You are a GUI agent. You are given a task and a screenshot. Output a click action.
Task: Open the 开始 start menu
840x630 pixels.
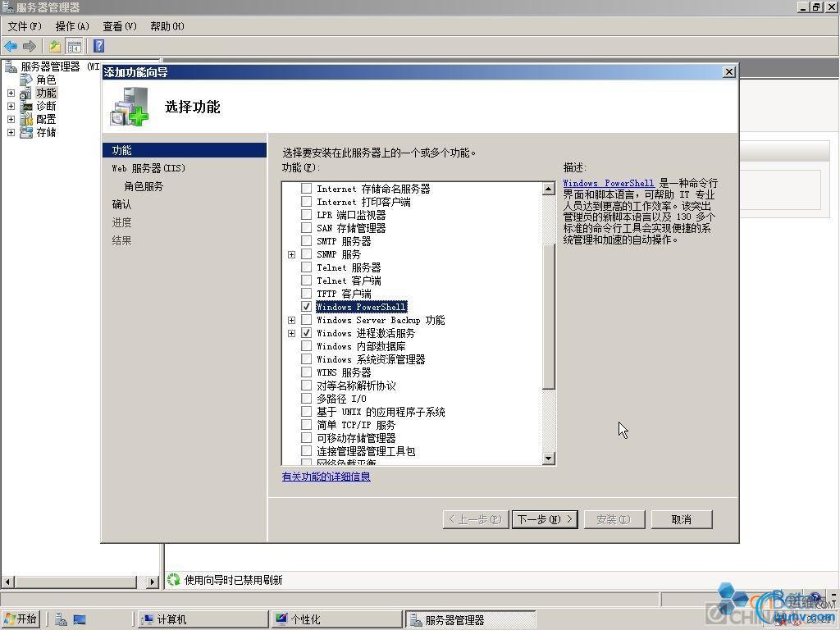pos(21,619)
